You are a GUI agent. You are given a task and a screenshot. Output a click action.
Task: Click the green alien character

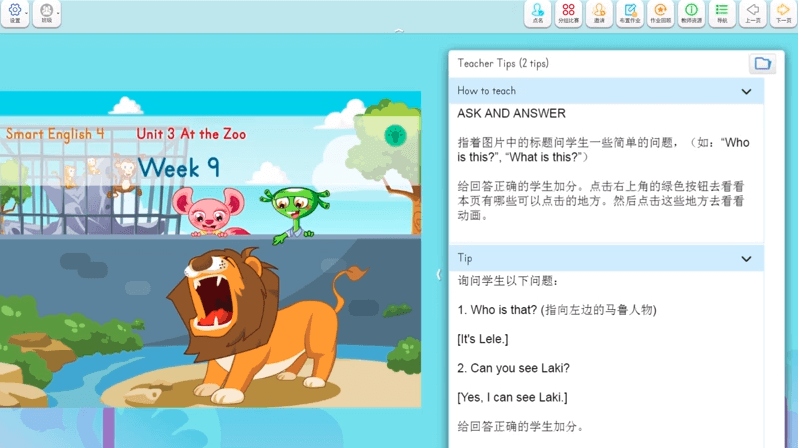point(294,214)
